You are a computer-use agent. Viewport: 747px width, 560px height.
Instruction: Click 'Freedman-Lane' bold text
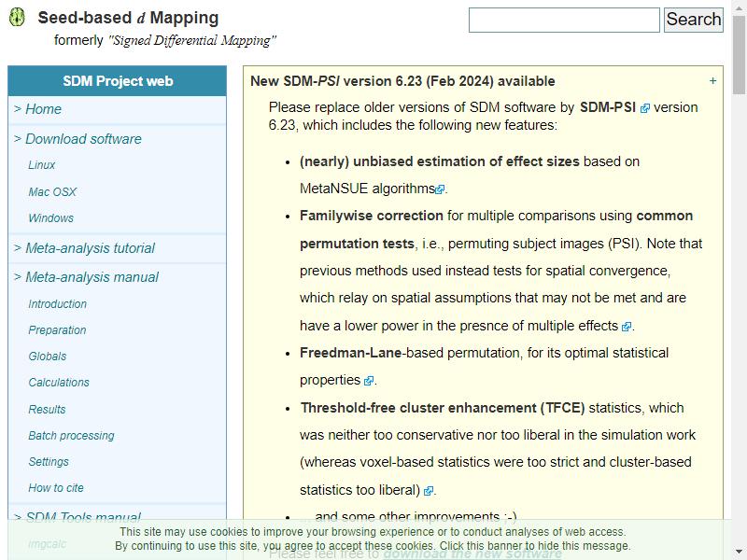(x=351, y=353)
